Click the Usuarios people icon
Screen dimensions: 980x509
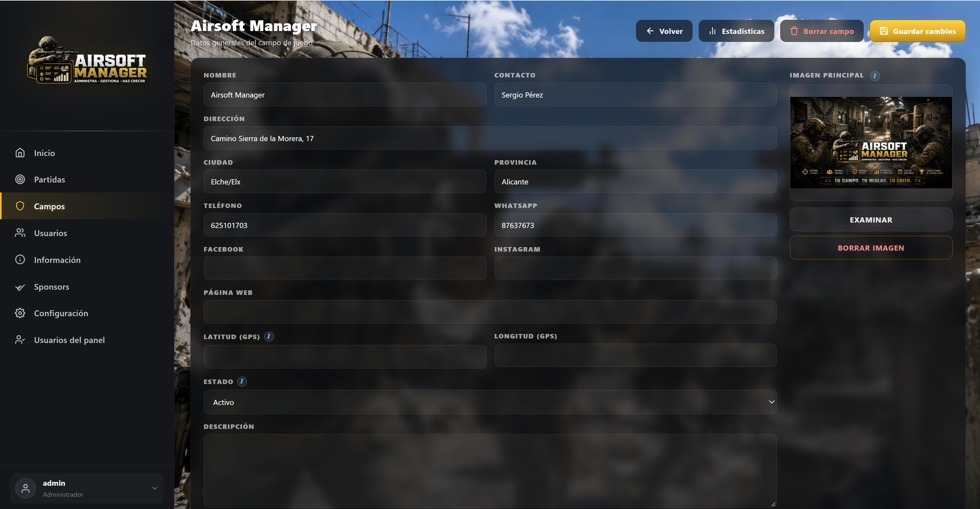point(20,233)
